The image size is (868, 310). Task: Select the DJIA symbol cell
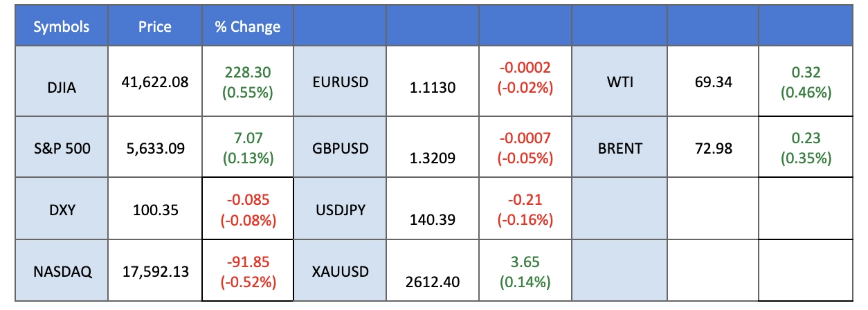point(62,82)
